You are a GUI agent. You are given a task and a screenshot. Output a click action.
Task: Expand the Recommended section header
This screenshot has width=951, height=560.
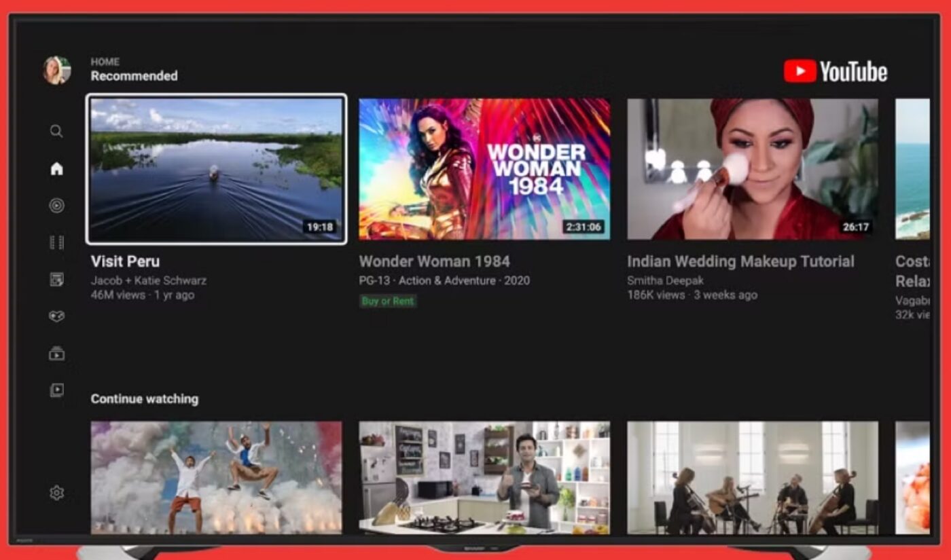(x=134, y=76)
